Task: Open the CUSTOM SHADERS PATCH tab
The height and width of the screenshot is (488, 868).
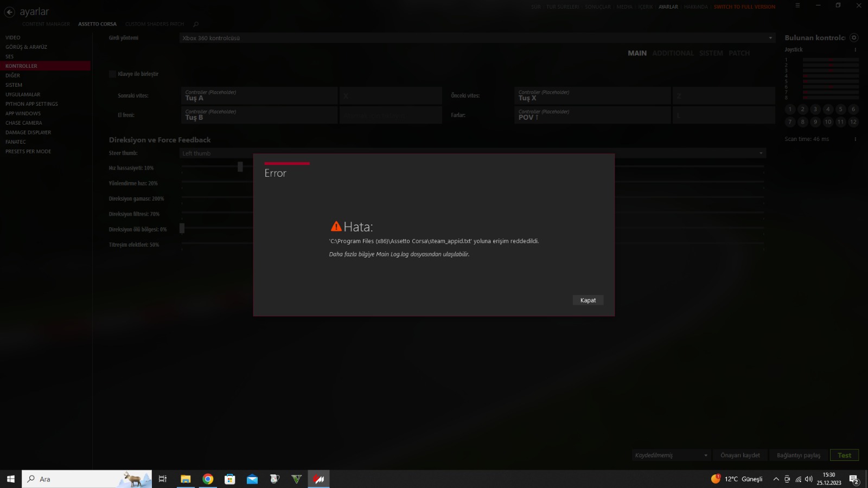Action: (155, 24)
